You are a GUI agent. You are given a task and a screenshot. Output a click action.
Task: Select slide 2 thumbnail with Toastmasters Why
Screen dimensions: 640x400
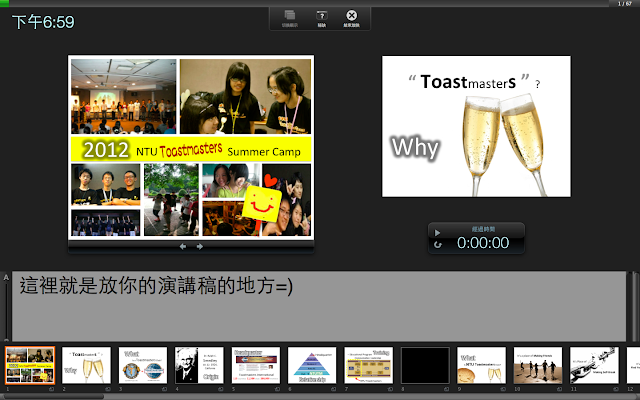pyautogui.click(x=86, y=365)
